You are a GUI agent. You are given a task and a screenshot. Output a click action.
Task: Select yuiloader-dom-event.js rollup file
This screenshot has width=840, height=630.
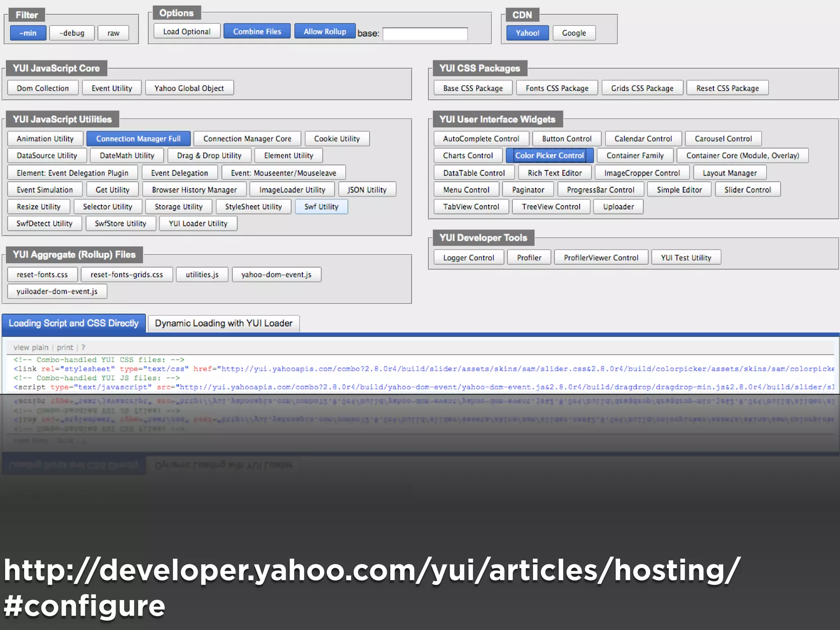57,291
